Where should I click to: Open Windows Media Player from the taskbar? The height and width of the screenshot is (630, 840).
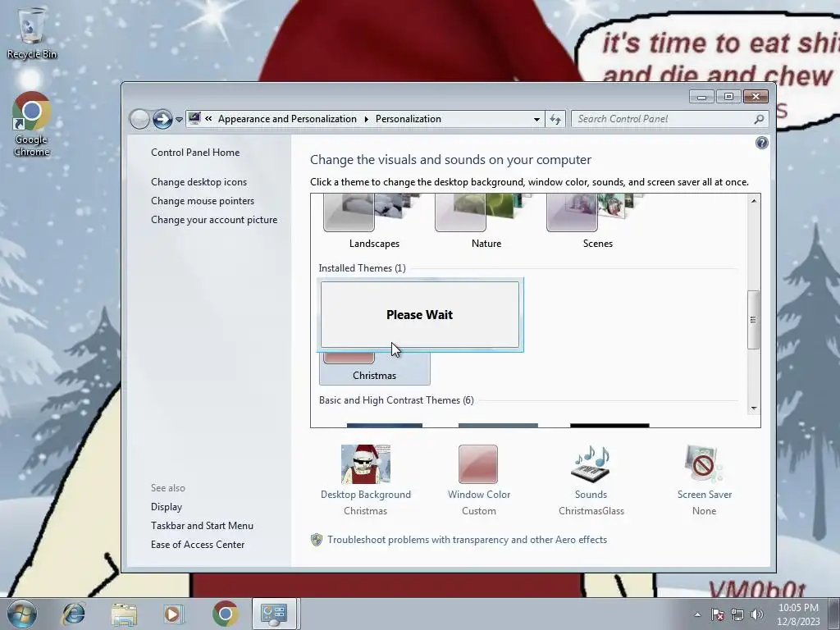click(x=174, y=614)
